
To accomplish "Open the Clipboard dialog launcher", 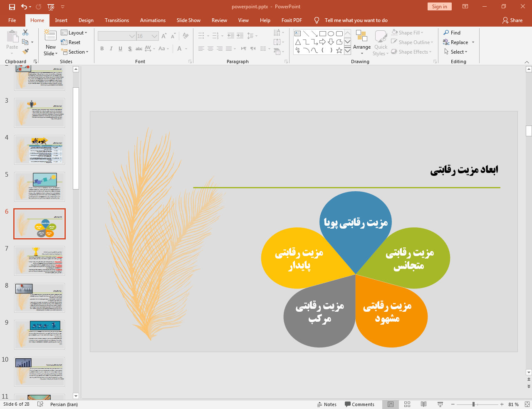I will tap(35, 62).
